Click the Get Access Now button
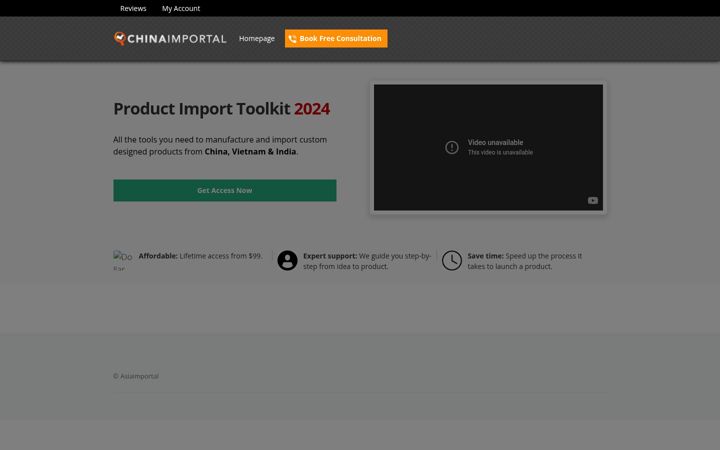The width and height of the screenshot is (720, 450). point(225,190)
